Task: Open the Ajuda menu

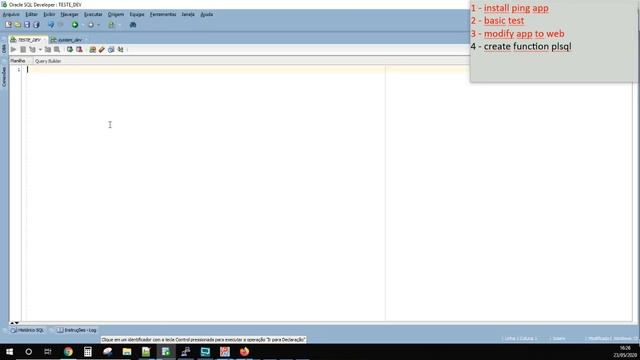Action: (207, 14)
